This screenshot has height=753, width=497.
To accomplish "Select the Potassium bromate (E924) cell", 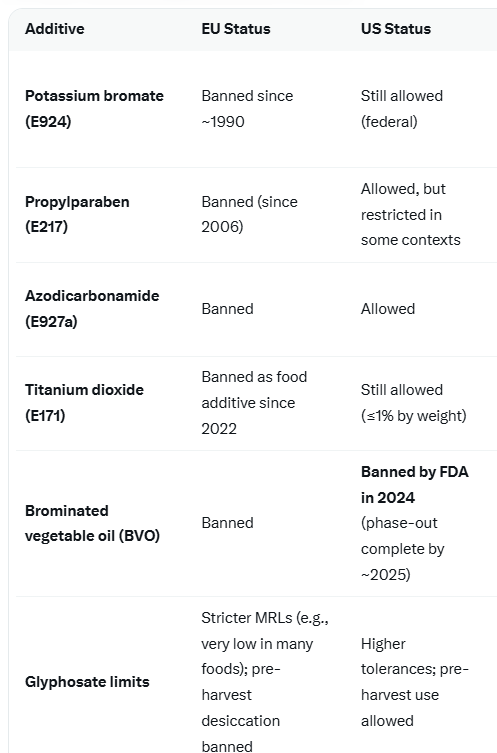I will 94,109.
